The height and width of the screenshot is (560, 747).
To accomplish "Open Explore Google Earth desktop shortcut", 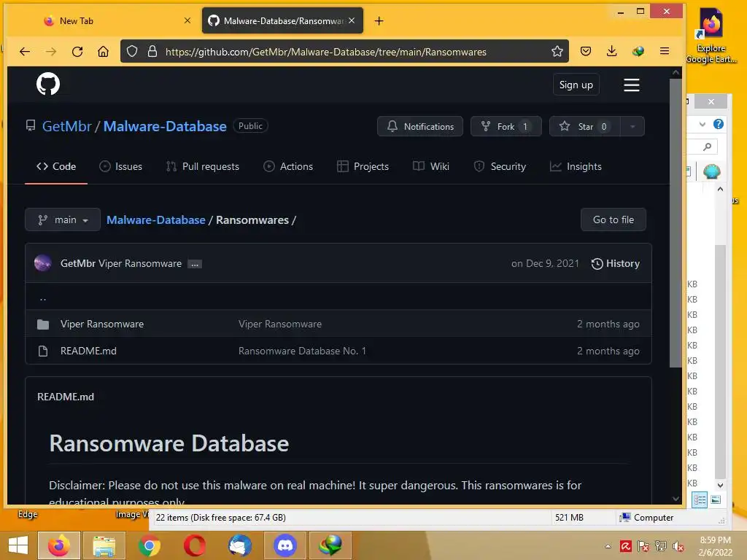I will (x=711, y=36).
